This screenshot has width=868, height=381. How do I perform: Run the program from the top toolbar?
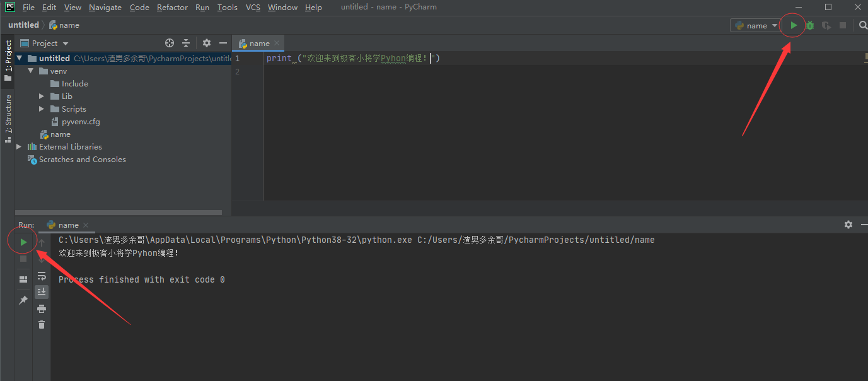click(x=794, y=26)
